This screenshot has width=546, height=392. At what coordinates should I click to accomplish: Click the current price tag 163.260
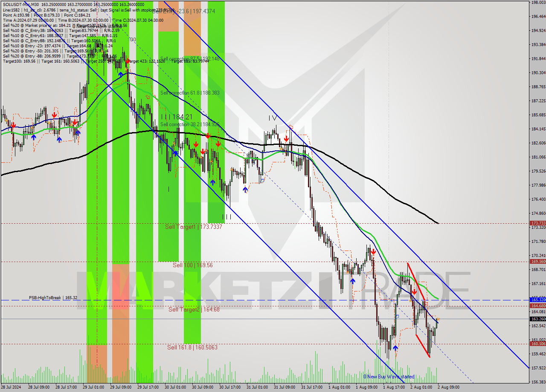point(537,319)
